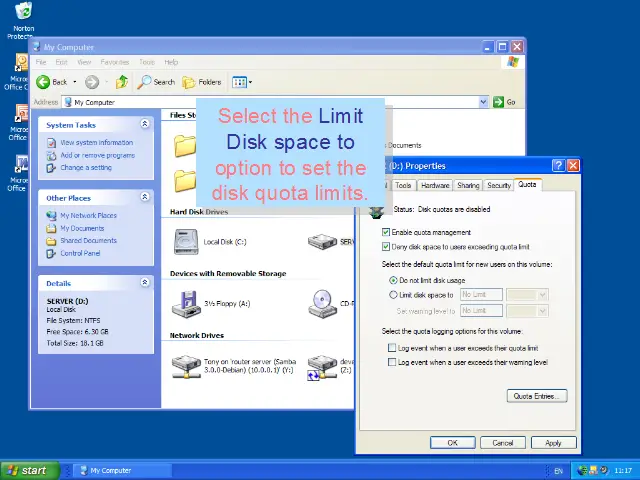
Task: Click the Back arrow icon in My Computer
Action: tap(43, 82)
